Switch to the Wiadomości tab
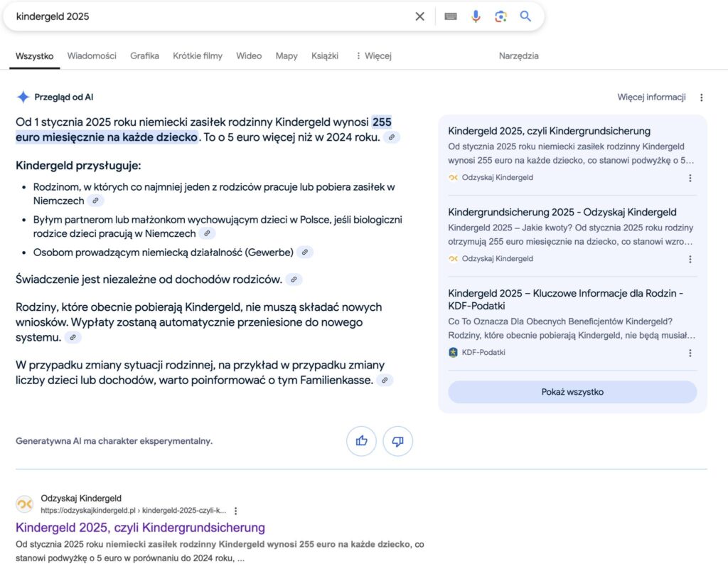This screenshot has height=574, width=728. coord(92,55)
